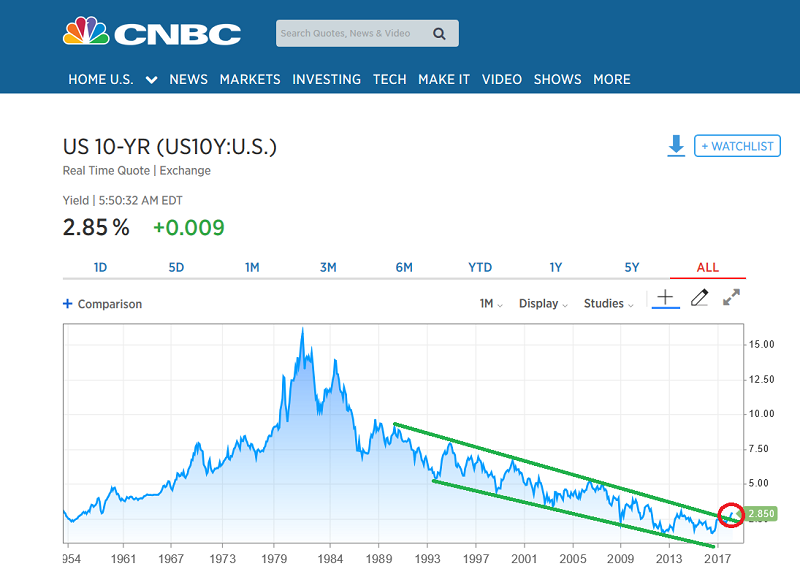Select the crosshair tool above chart
This screenshot has height=577, width=800.
coord(665,298)
